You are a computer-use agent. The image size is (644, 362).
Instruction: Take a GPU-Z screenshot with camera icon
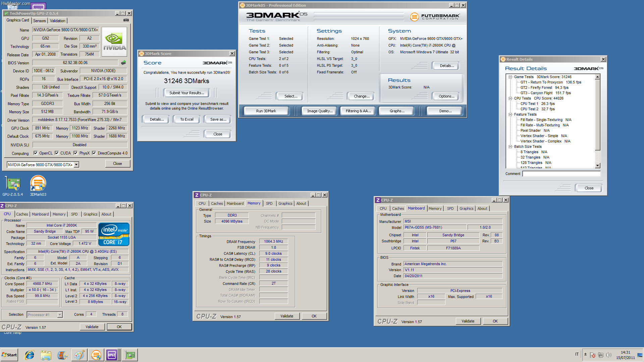pos(126,20)
